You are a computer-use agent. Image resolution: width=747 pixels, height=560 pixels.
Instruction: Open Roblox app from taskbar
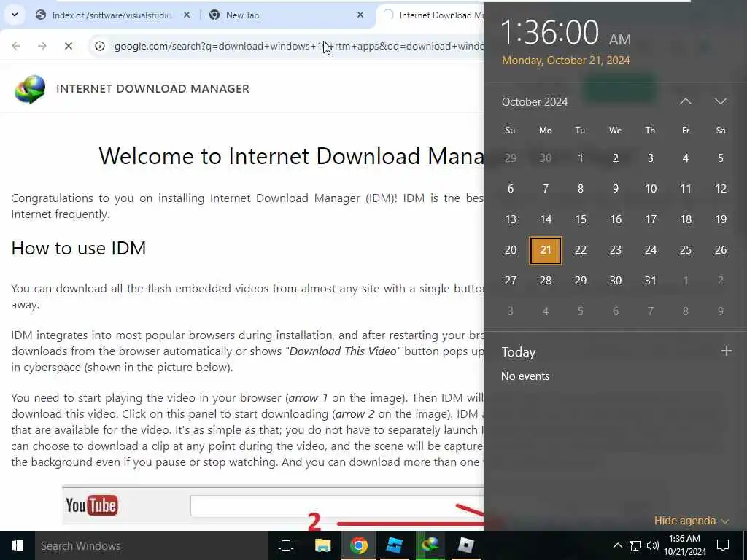(x=465, y=545)
